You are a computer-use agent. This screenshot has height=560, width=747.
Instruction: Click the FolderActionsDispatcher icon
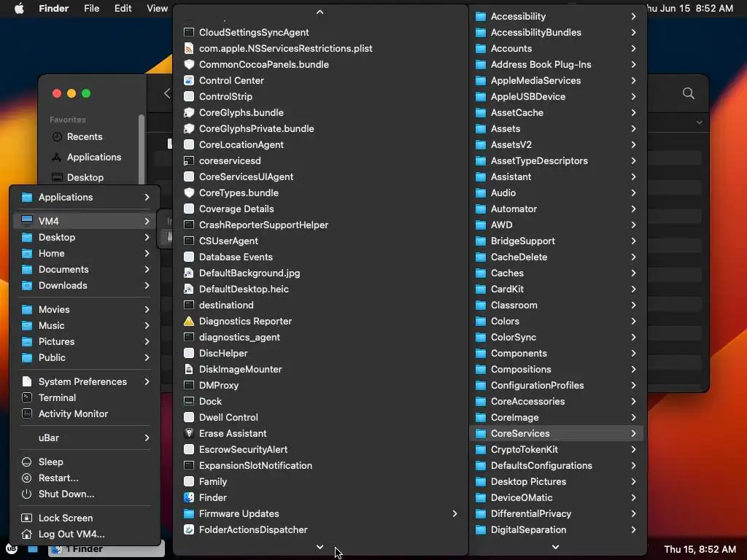click(x=189, y=529)
